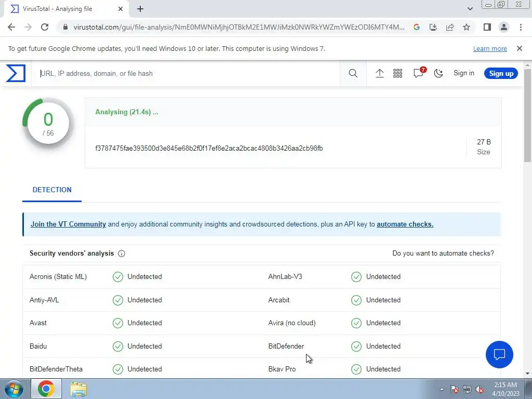This screenshot has width=532, height=399.
Task: Open the notifications speech bubble icon
Action: tap(418, 73)
